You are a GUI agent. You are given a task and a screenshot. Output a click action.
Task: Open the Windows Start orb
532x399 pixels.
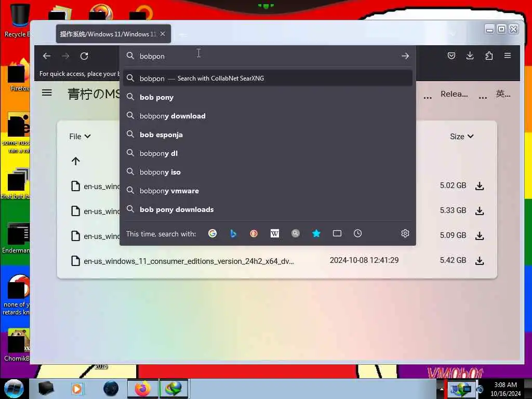point(14,389)
